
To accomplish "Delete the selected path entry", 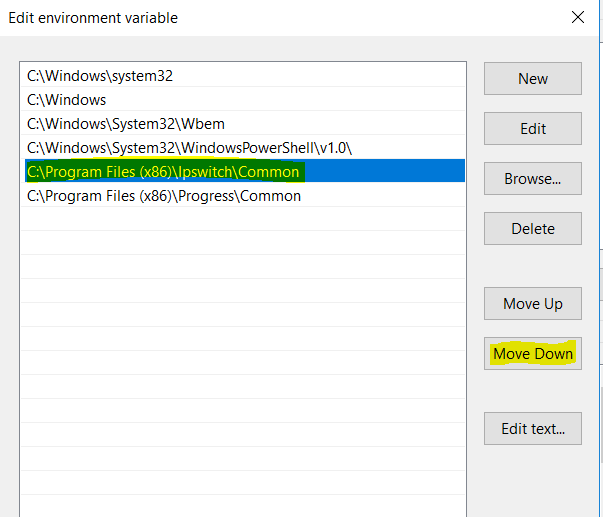I will pos(532,229).
